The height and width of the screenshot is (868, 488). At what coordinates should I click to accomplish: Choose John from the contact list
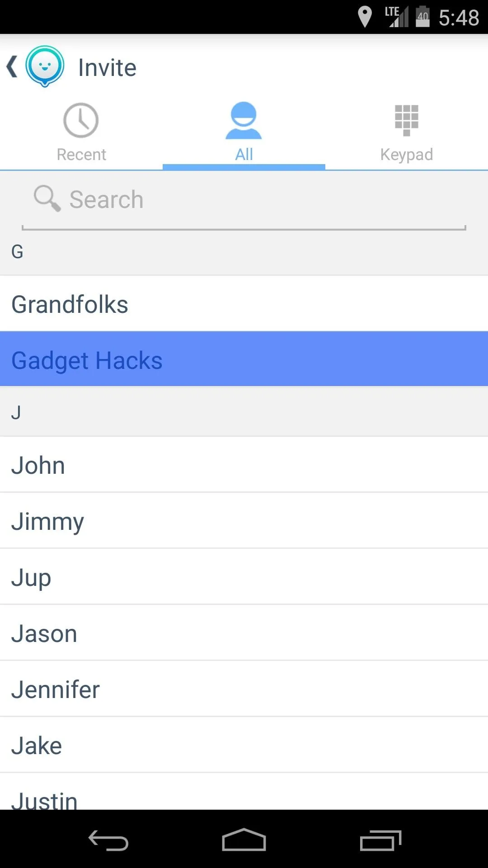244,465
